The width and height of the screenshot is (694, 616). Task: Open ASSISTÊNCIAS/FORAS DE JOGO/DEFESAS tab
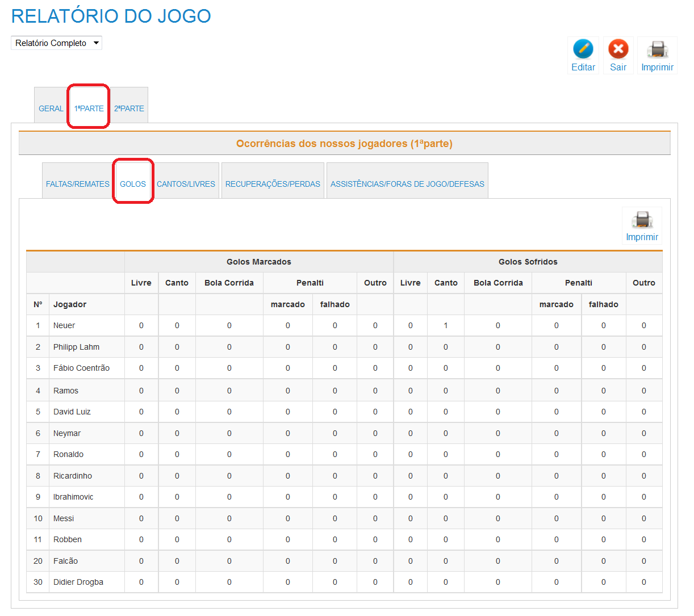(x=407, y=184)
